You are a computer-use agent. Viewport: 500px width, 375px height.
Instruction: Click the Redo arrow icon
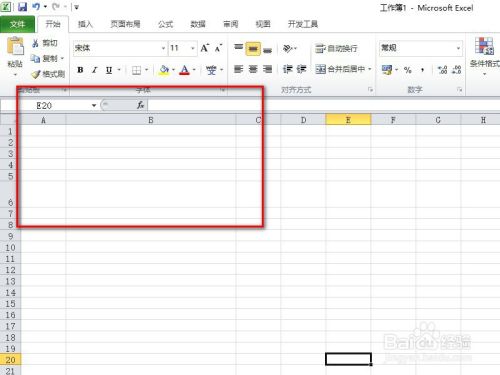(x=56, y=7)
